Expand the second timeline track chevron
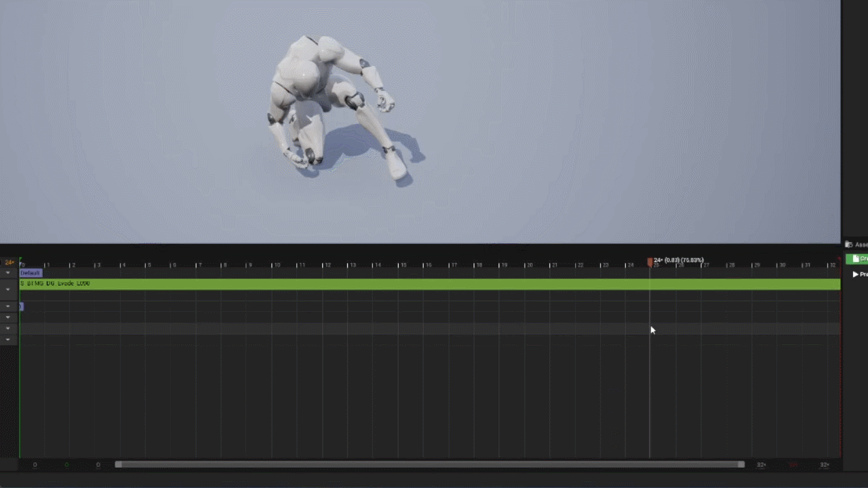Viewport: 868px width, 488px height. coord(8,289)
